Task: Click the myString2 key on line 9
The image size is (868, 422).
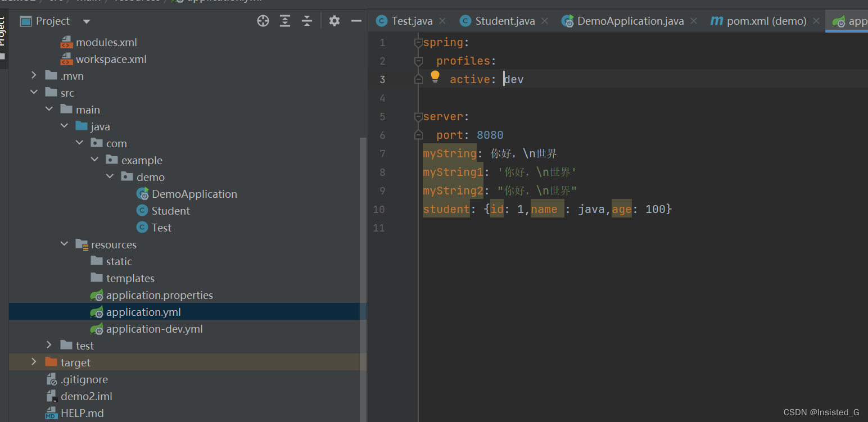Action: [453, 190]
